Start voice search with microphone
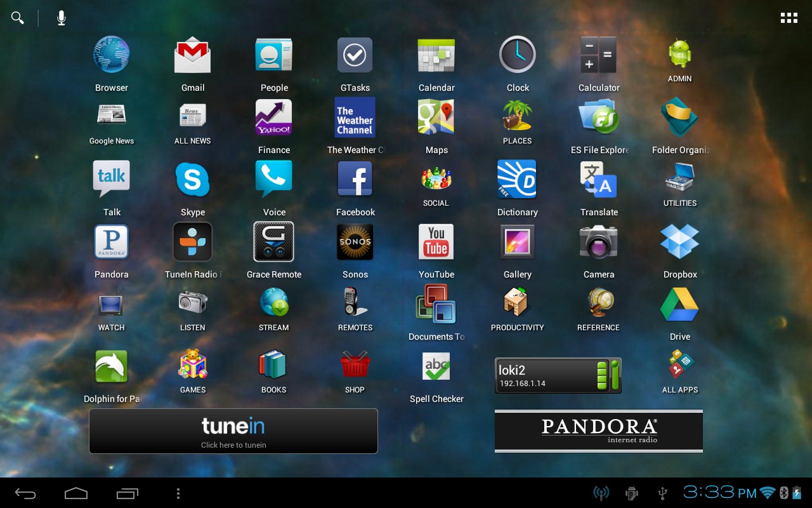The image size is (812, 508). coord(61,18)
